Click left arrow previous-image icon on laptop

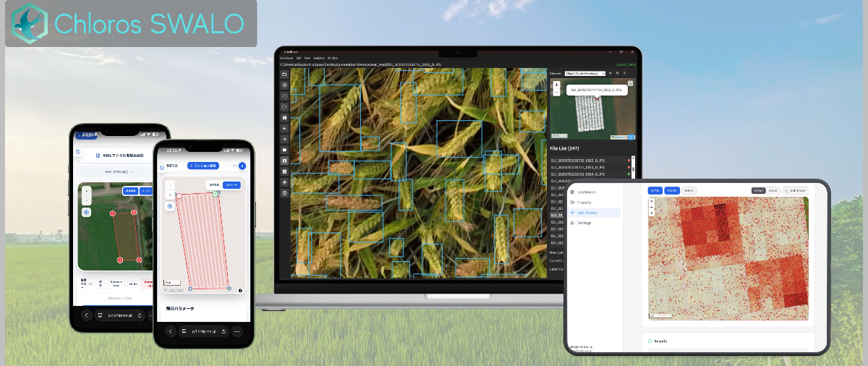284,128
